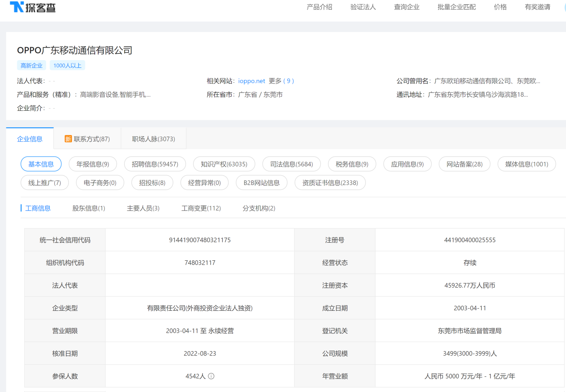Open 税务信息(9) section

(352, 164)
